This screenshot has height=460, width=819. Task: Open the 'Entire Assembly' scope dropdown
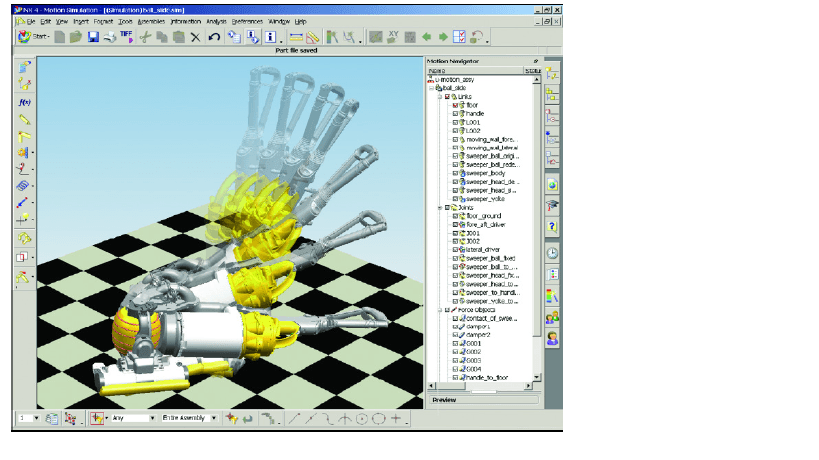coord(214,418)
